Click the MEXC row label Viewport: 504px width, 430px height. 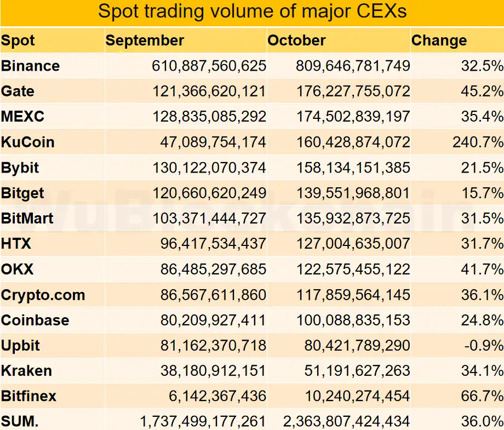point(22,116)
